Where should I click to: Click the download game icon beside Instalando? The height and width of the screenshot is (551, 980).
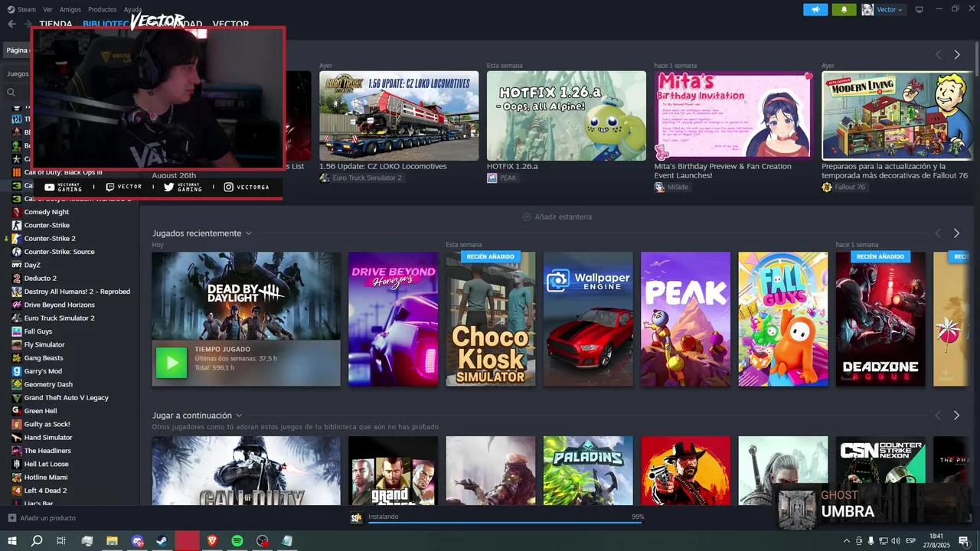(356, 518)
